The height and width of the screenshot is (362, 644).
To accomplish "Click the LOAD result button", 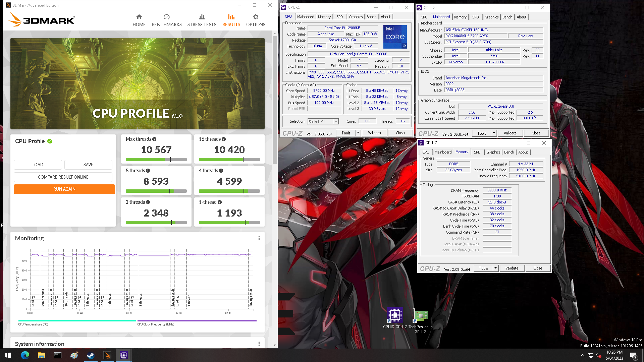I will 38,165.
